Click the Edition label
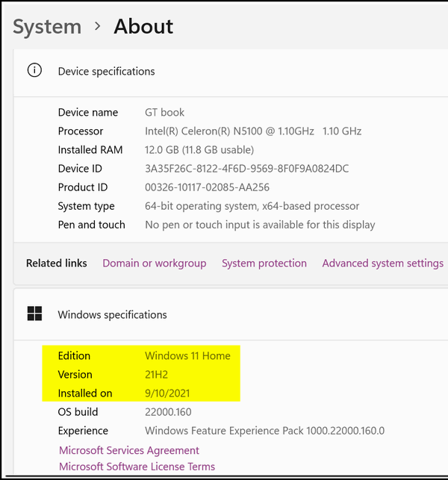This screenshot has height=480, width=448. 74,356
